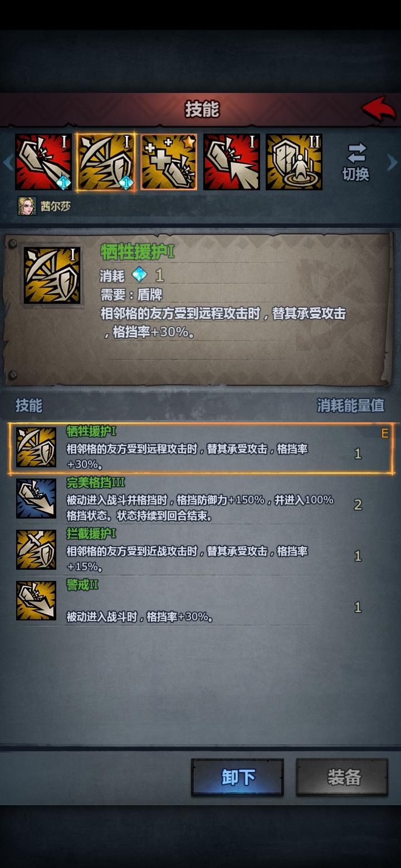Click the 卸下 unequip button
Image resolution: width=401 pixels, height=868 pixels.
pos(238,777)
